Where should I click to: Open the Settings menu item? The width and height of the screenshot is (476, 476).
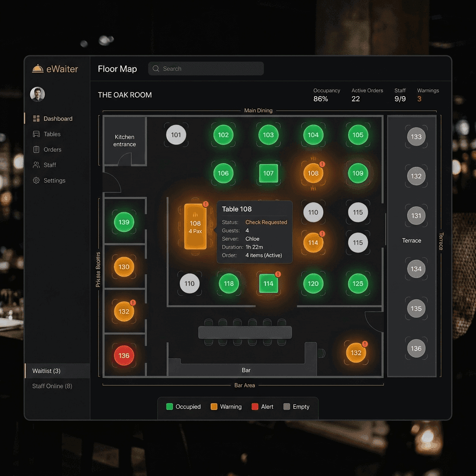coord(57,180)
